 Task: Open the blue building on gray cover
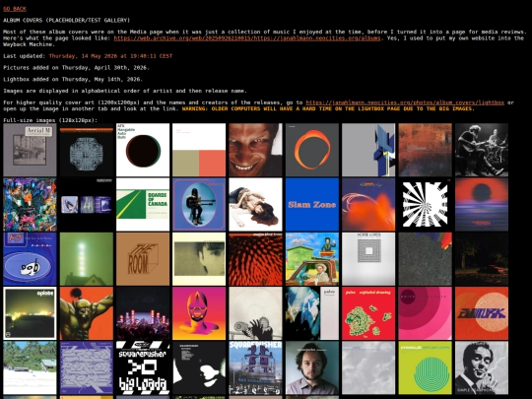(368, 150)
